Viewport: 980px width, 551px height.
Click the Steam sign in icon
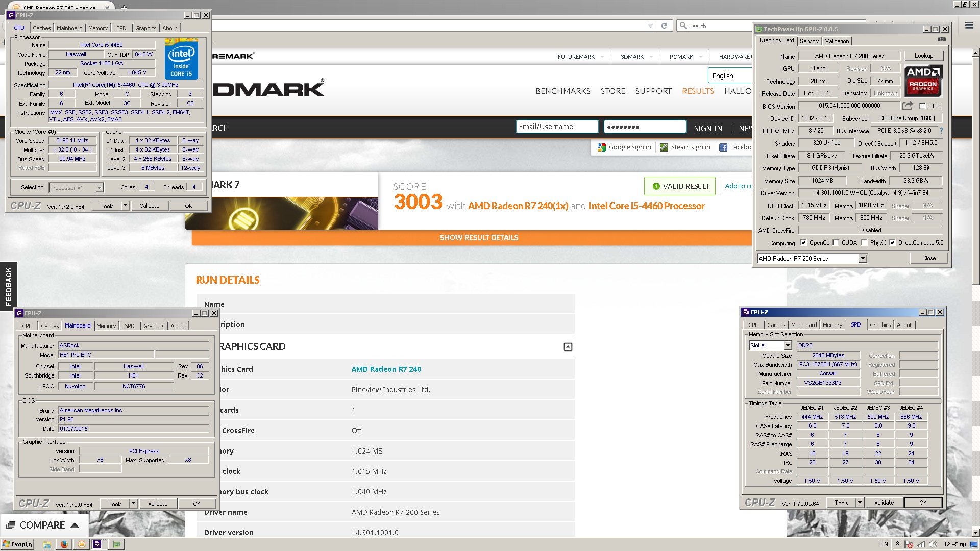[x=664, y=147]
